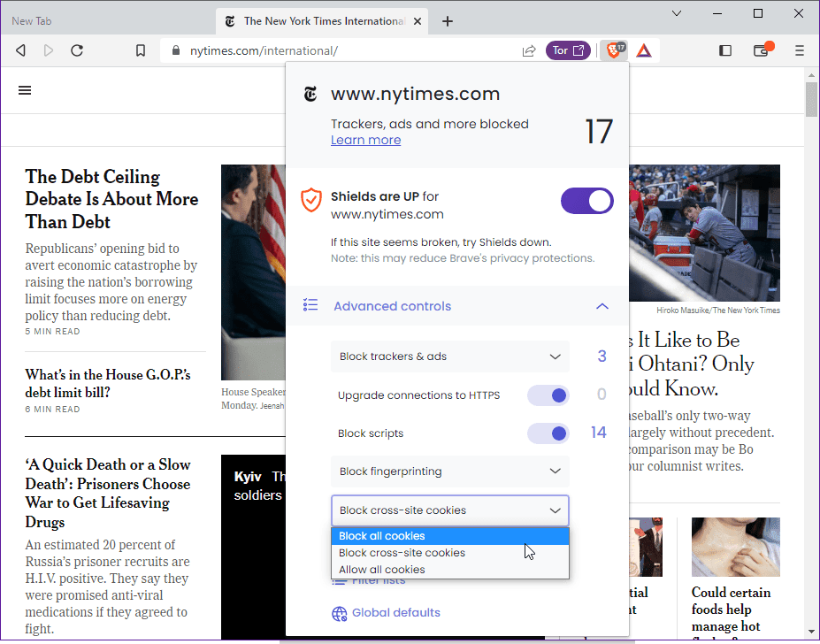Open a new private window with Tor
This screenshot has width=820, height=644.
(x=566, y=50)
